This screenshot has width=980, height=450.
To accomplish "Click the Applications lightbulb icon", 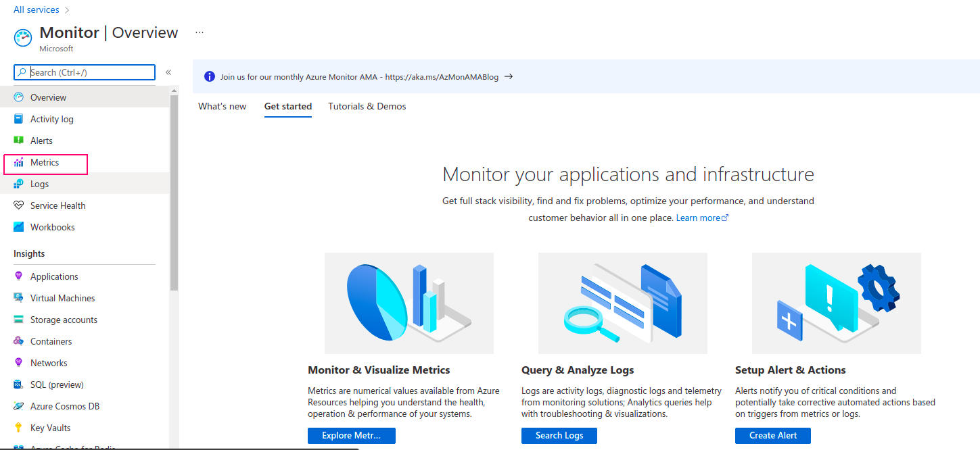I will click(x=19, y=276).
